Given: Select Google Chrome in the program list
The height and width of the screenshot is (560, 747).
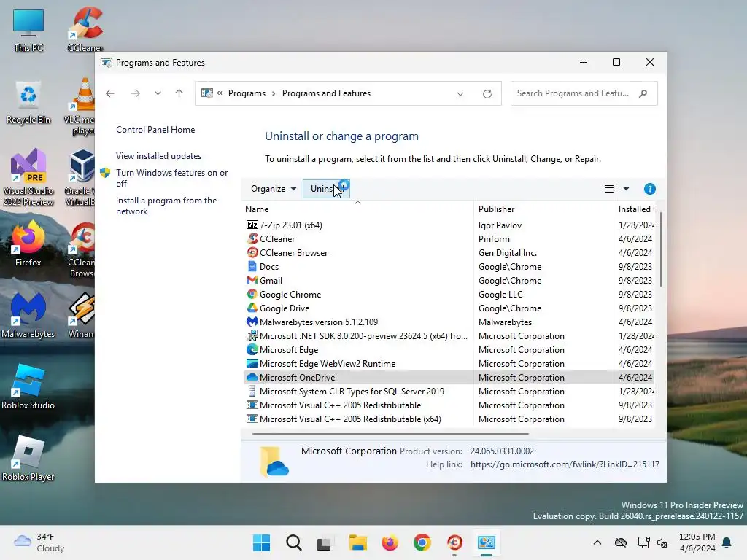Looking at the screenshot, I should pyautogui.click(x=449, y=294).
